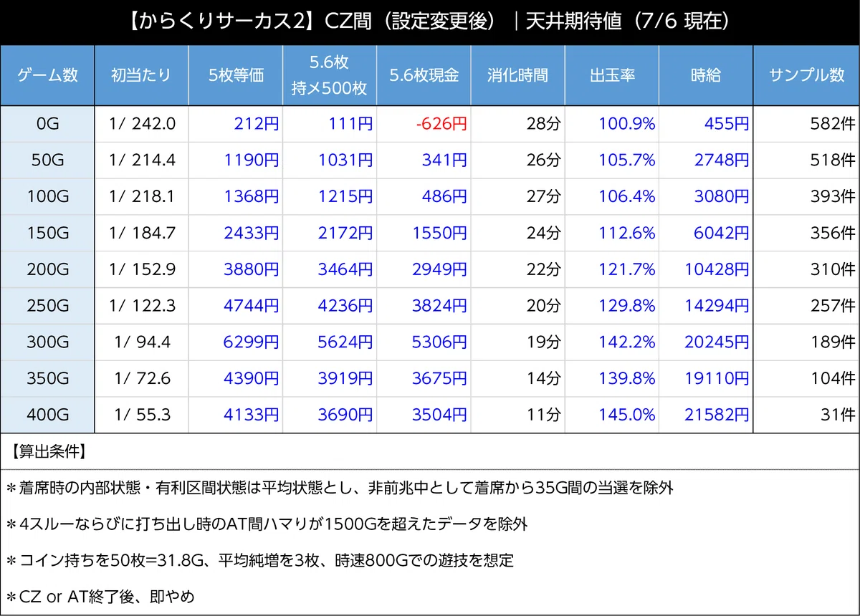Click the 4744円 value
This screenshot has height=616, width=860.
[x=251, y=306]
